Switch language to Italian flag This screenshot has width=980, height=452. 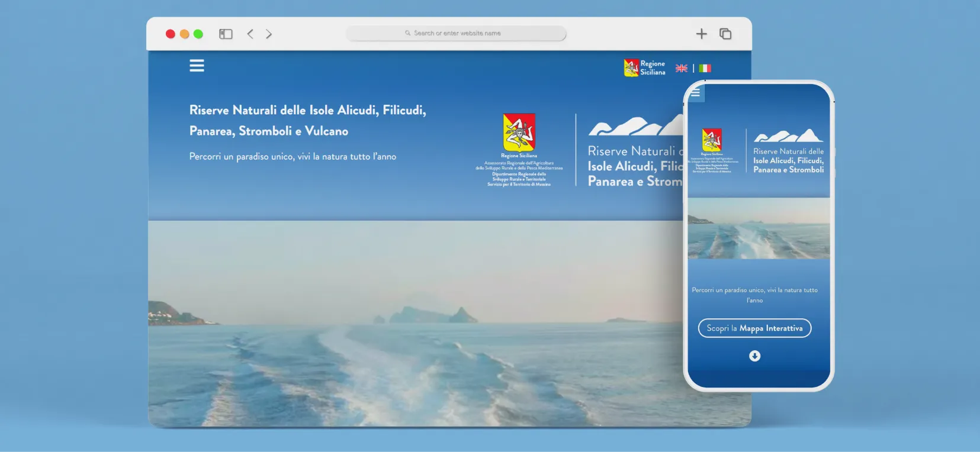pos(705,68)
